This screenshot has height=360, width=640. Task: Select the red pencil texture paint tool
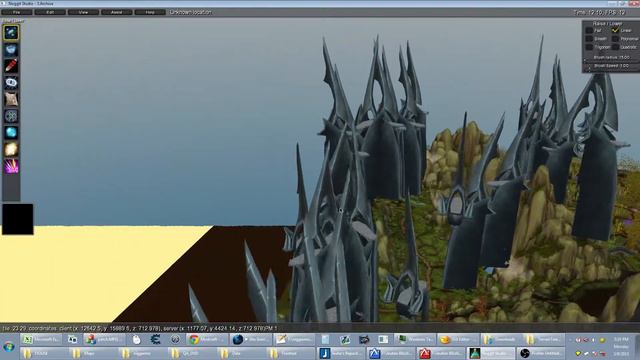pyautogui.click(x=11, y=66)
